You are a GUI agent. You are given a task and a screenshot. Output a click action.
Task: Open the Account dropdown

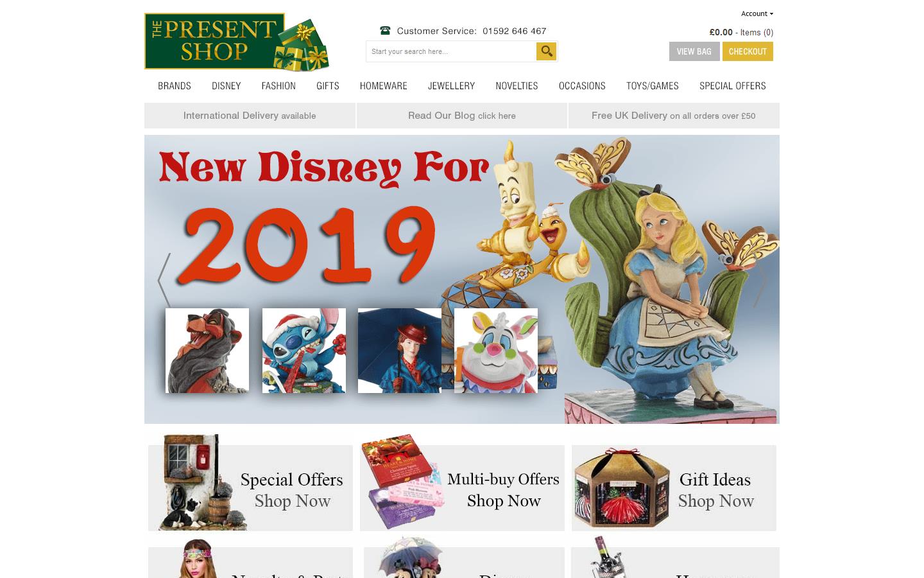pyautogui.click(x=757, y=13)
